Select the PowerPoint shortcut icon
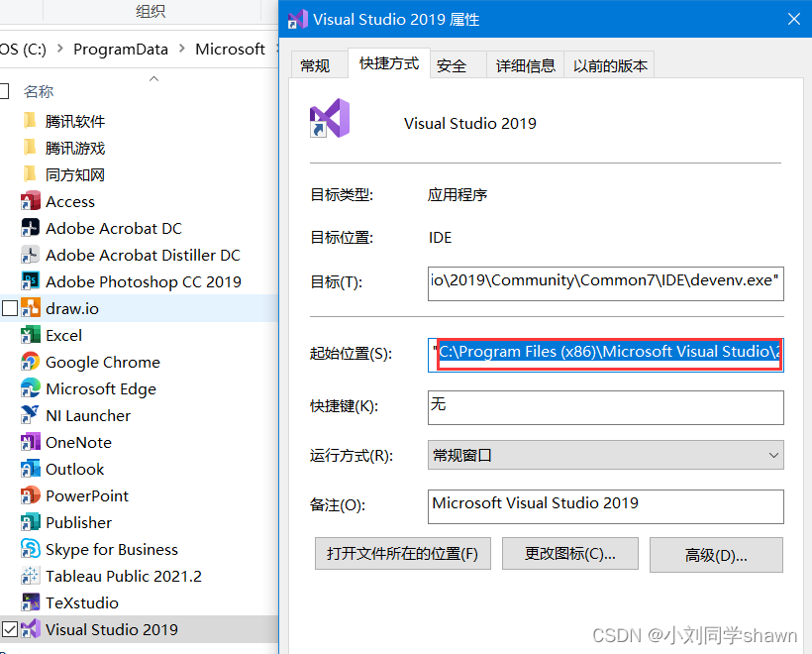 click(x=31, y=495)
